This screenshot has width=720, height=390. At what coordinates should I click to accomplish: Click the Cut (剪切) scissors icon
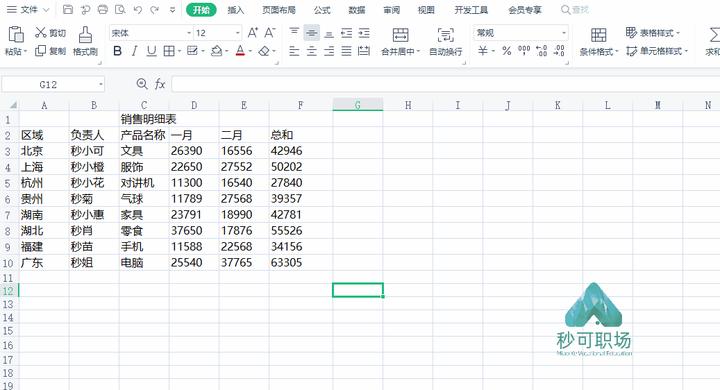41,32
